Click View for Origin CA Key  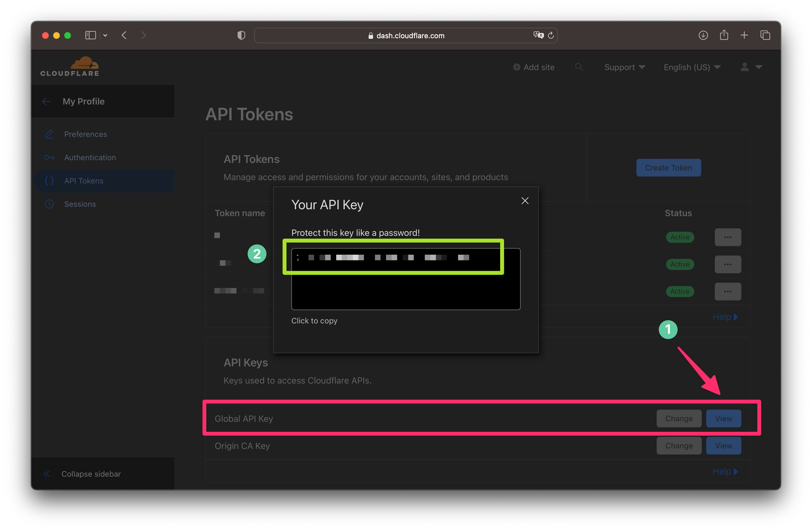723,446
